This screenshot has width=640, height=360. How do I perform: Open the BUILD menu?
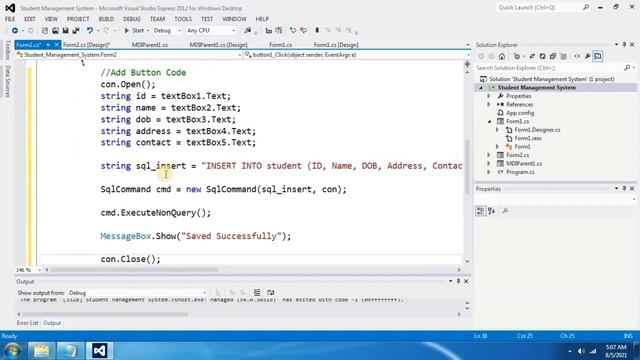click(x=106, y=19)
